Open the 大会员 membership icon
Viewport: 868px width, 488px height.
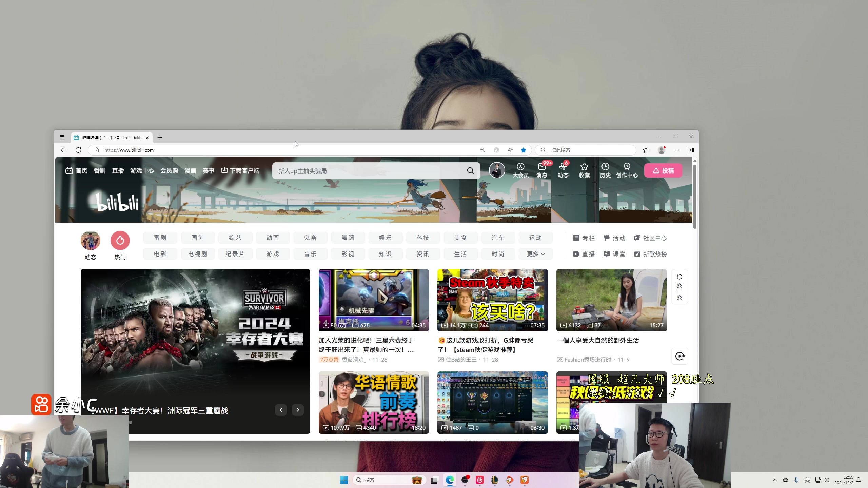click(x=520, y=170)
